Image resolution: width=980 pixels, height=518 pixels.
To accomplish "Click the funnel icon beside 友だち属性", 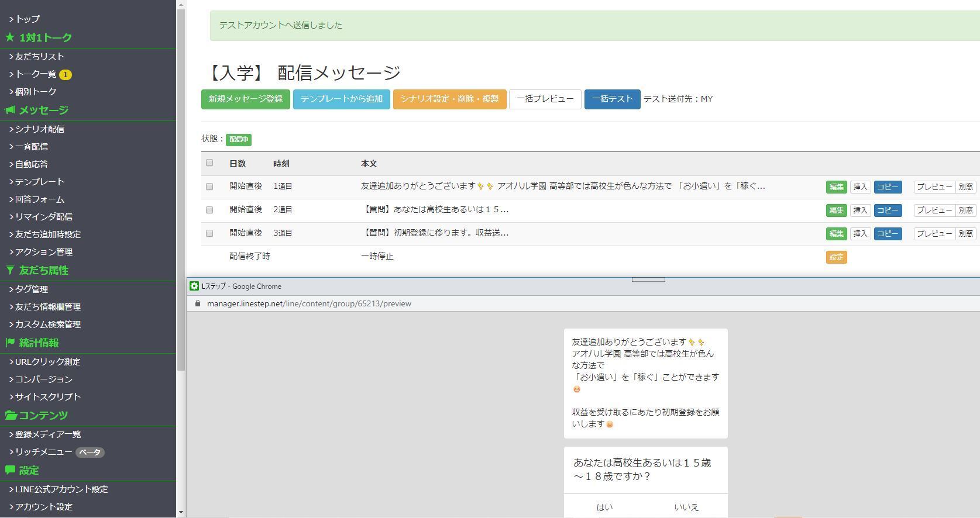I will tap(10, 271).
